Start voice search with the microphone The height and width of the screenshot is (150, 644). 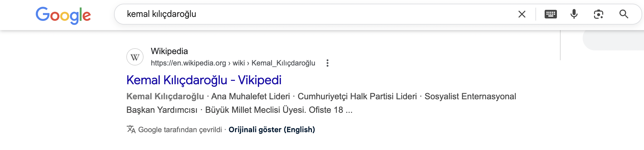click(574, 14)
